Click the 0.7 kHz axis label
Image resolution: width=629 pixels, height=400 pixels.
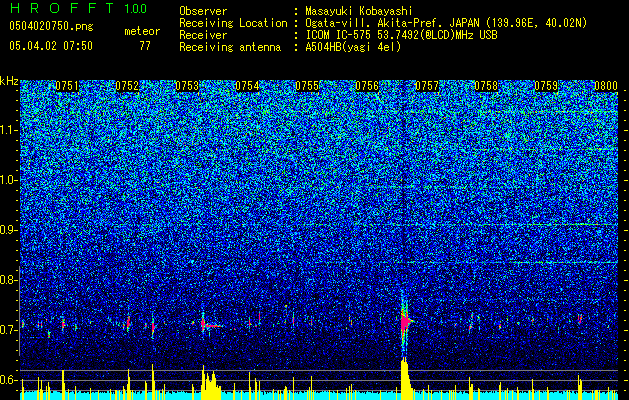8,330
